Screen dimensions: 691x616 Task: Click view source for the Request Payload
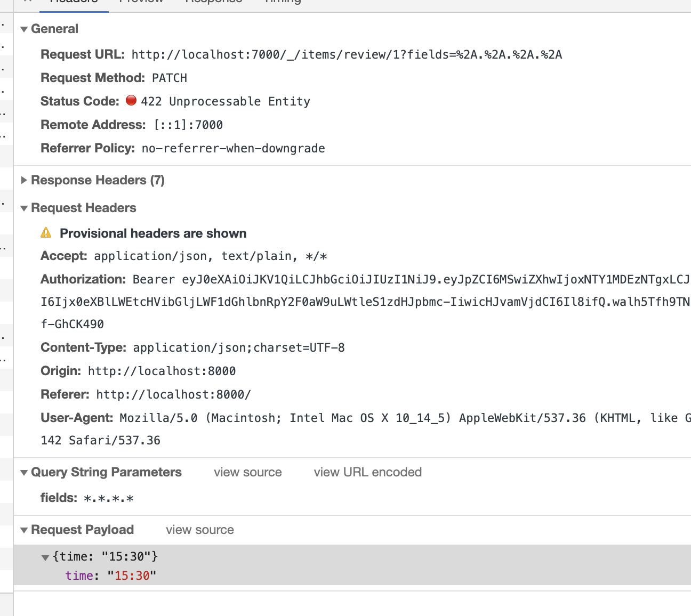[x=199, y=530]
